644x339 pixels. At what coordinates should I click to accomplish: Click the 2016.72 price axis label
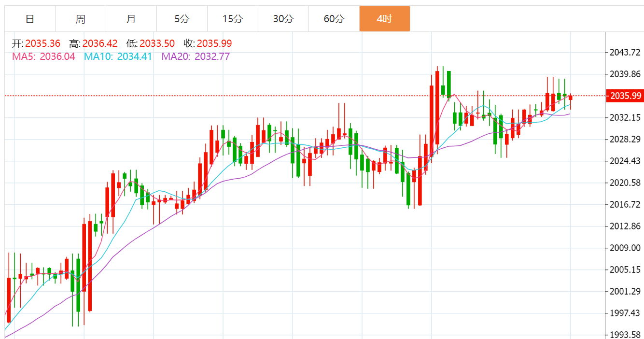pos(626,205)
